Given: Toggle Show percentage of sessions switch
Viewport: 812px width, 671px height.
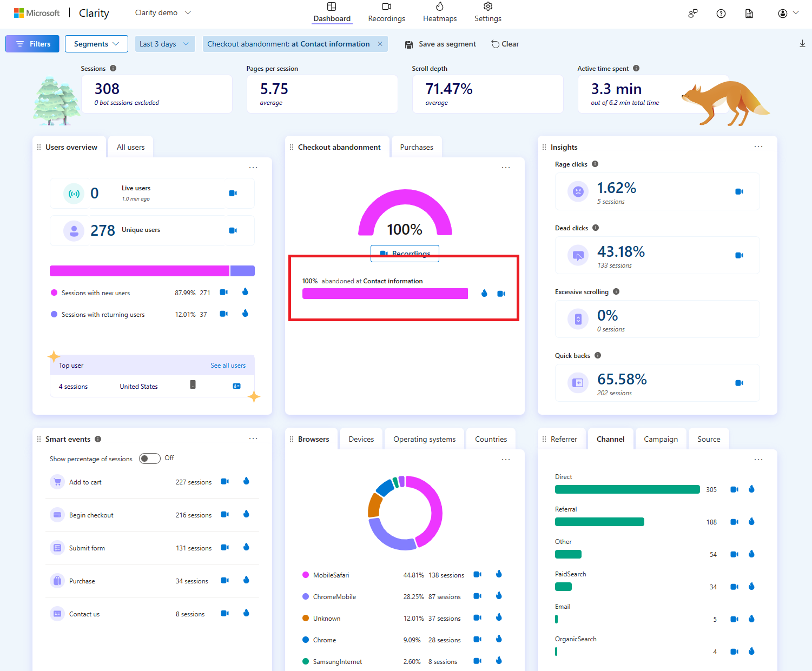Looking at the screenshot, I should click(x=150, y=459).
